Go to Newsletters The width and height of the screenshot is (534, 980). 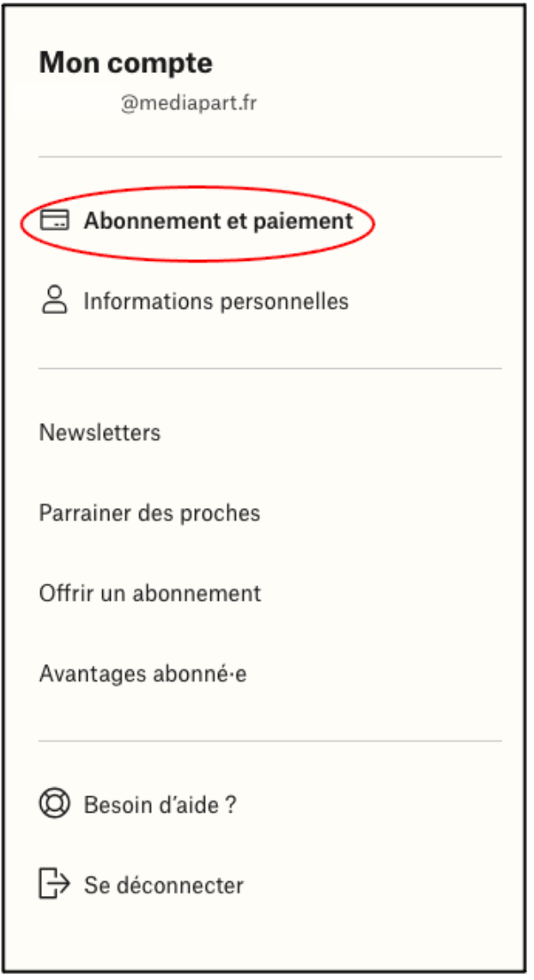(100, 433)
